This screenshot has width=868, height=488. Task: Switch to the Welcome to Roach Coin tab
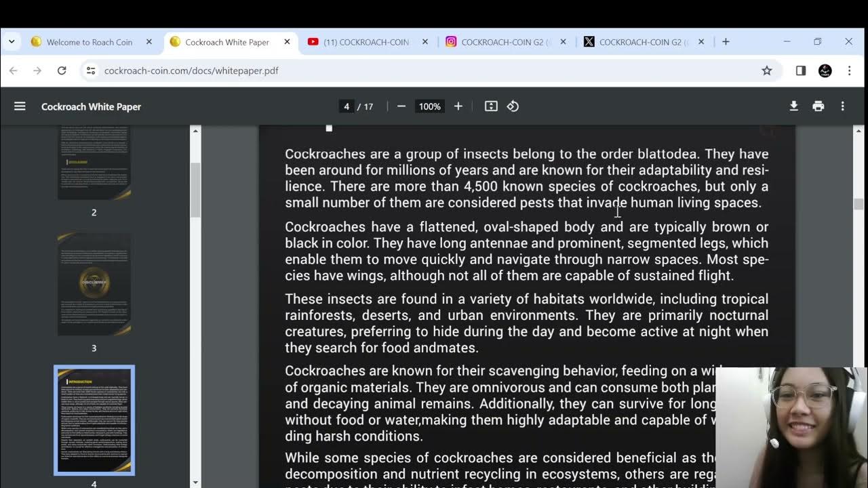click(x=89, y=42)
